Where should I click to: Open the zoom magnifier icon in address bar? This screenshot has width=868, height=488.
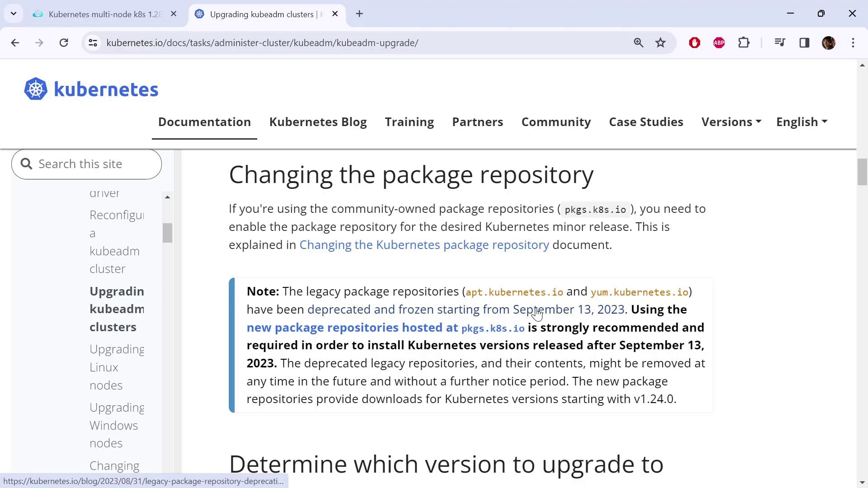(638, 42)
